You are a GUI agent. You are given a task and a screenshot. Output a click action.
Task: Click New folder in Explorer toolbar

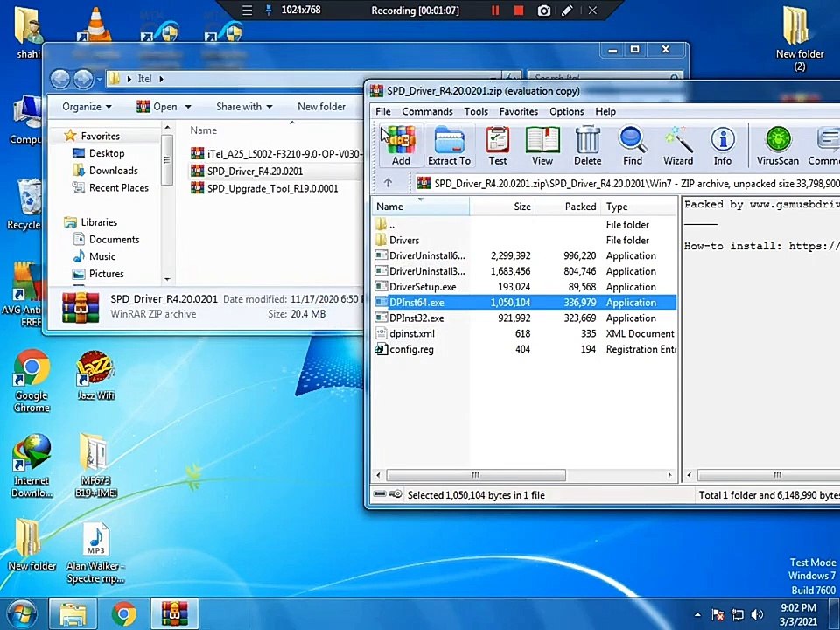[x=321, y=107]
